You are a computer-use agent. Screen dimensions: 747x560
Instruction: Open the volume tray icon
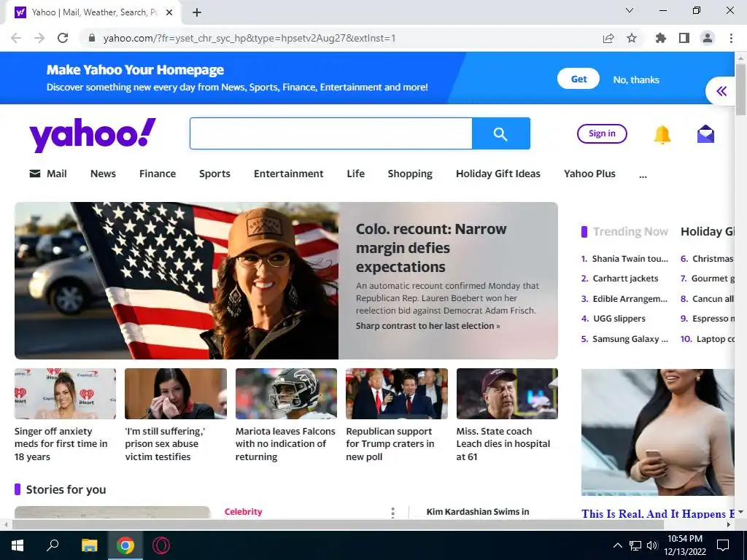[652, 545]
